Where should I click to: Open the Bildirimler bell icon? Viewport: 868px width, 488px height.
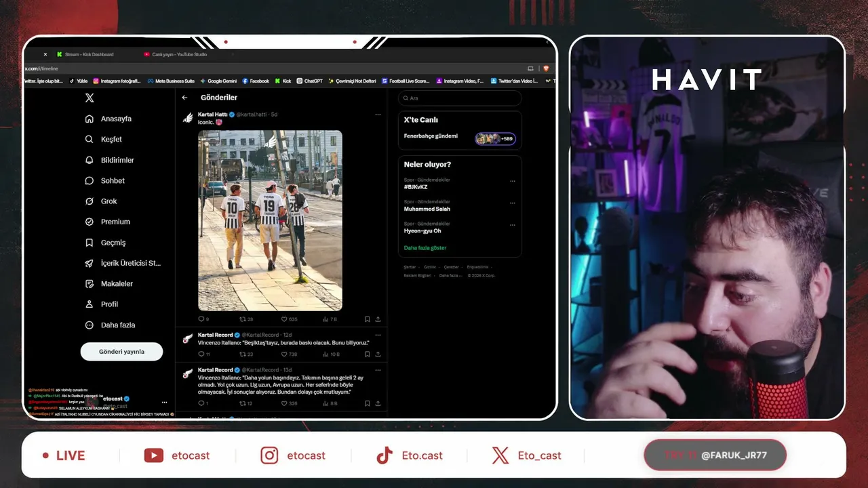tap(89, 160)
